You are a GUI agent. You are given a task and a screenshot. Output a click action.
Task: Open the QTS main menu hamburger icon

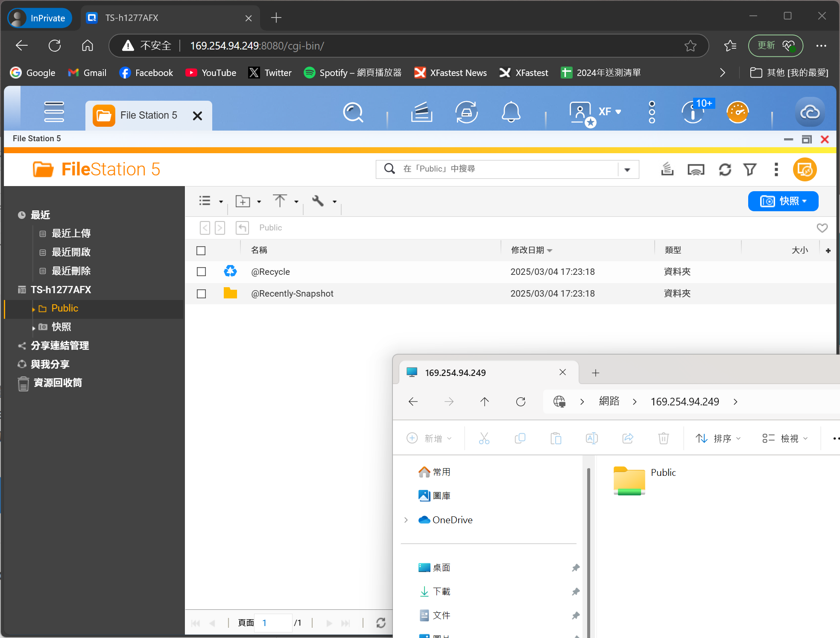tap(54, 112)
